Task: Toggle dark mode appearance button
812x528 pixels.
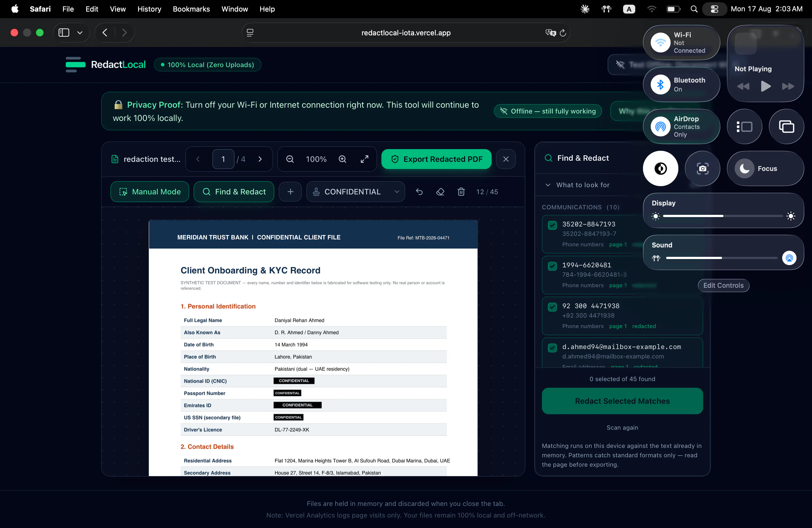Action: point(661,168)
